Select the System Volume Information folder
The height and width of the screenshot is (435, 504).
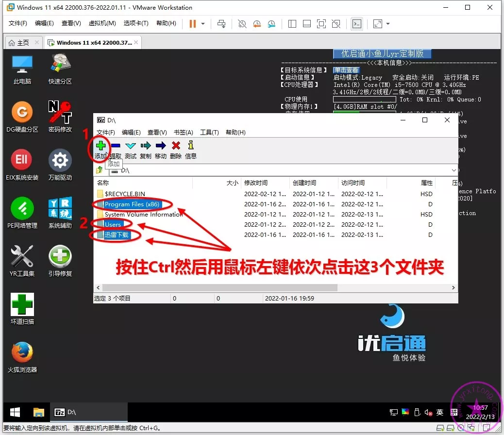coord(144,214)
